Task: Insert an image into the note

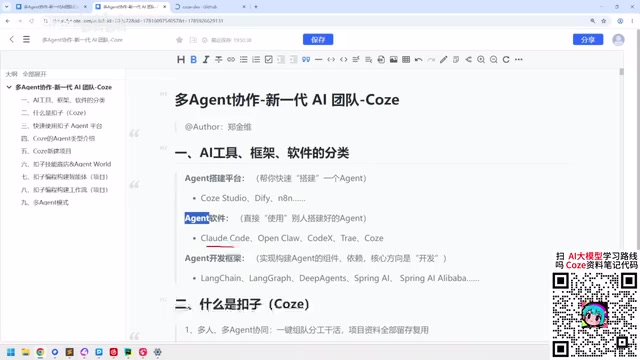Action: (393, 60)
